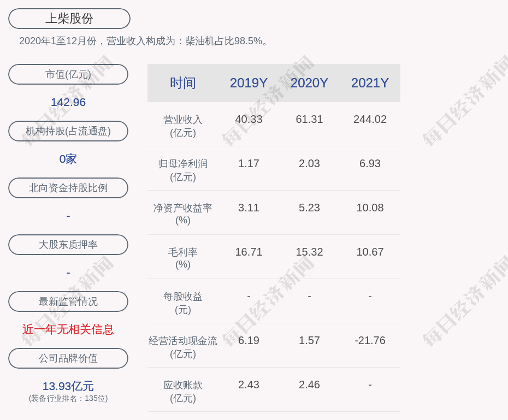508x420 pixels.
Task: Click gross margin value 15.32
Action: tap(309, 252)
